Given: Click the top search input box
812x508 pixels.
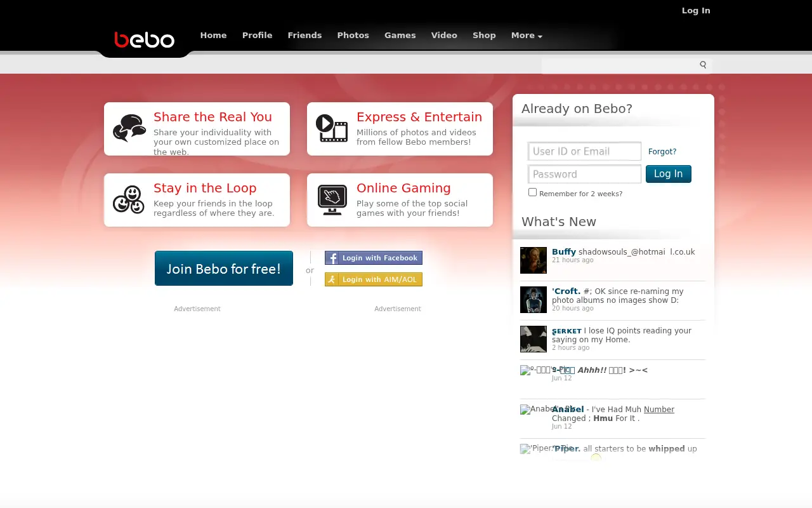Looking at the screenshot, I should pos(619,65).
